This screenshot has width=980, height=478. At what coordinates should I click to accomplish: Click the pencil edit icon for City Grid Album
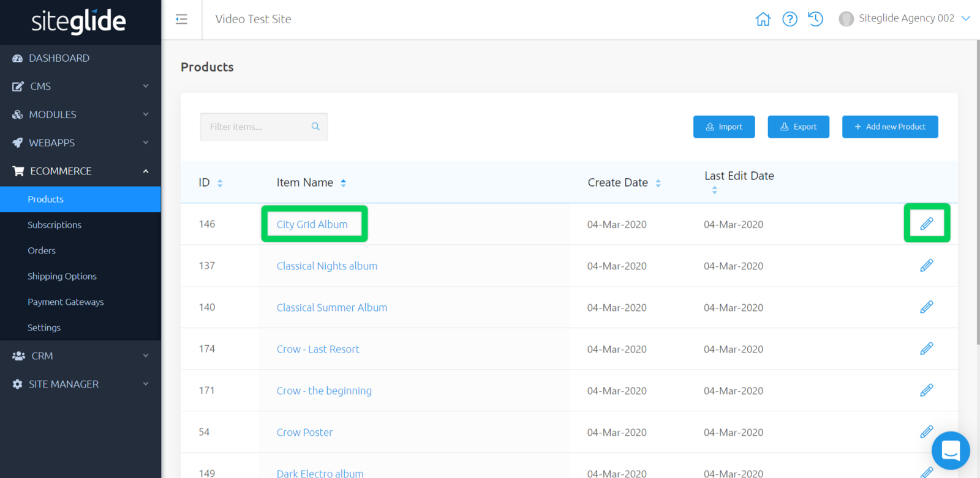point(926,224)
